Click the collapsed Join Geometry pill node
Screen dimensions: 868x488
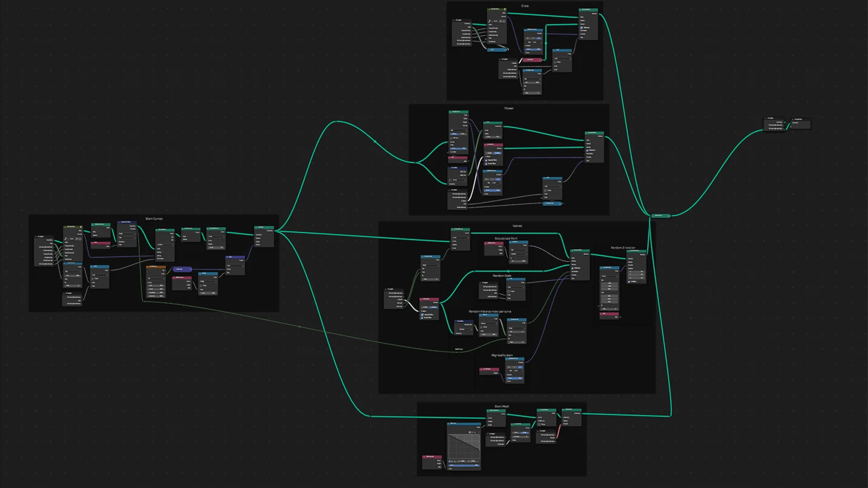(x=661, y=215)
